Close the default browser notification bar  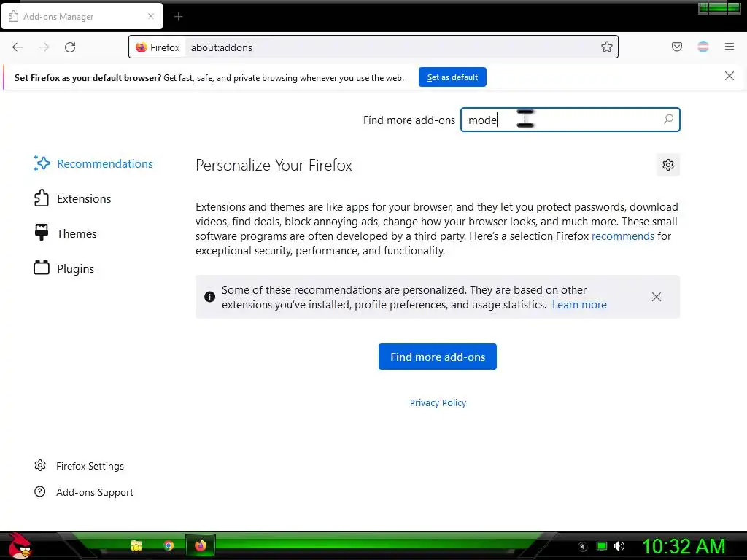(729, 76)
